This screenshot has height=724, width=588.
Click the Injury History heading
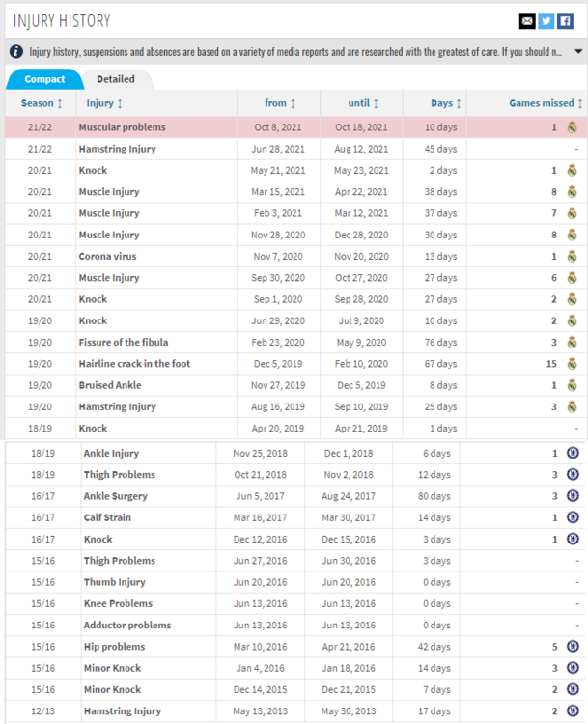point(62,21)
